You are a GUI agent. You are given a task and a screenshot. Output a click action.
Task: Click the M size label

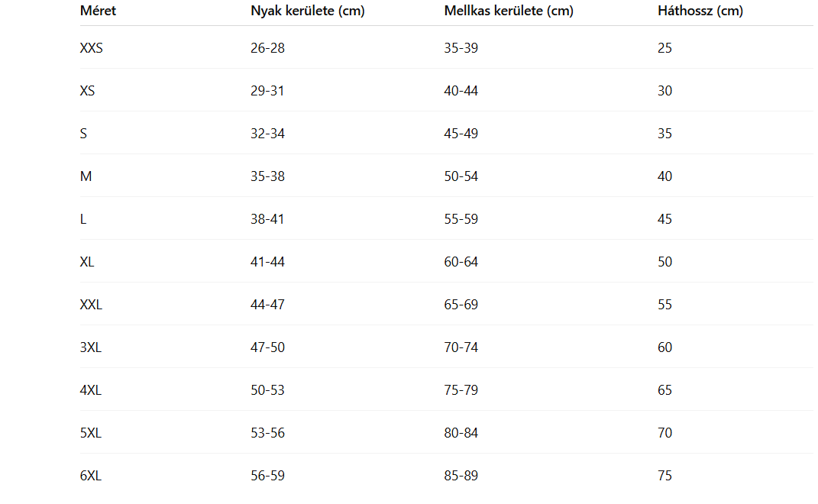click(x=86, y=176)
